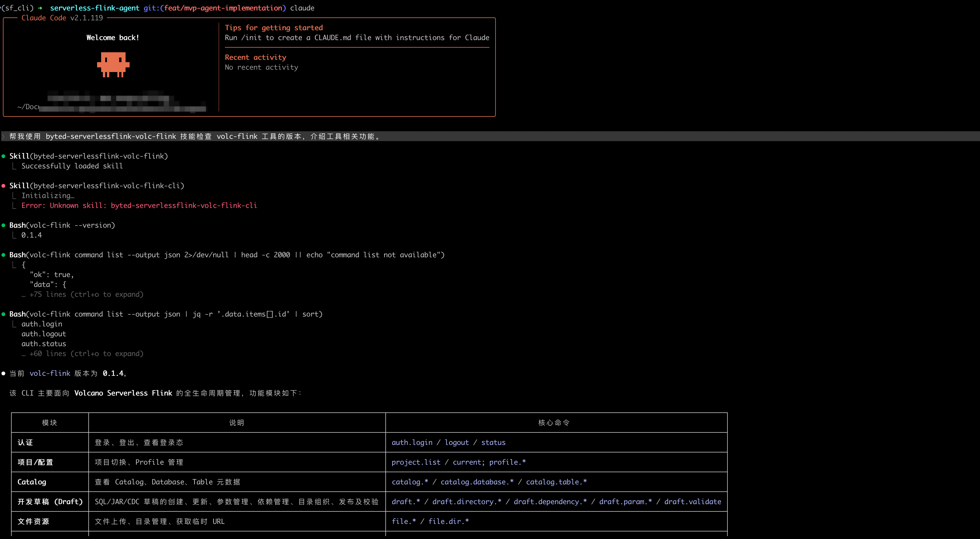Click the Successfully loaded skill result
The image size is (980, 539).
pos(72,166)
